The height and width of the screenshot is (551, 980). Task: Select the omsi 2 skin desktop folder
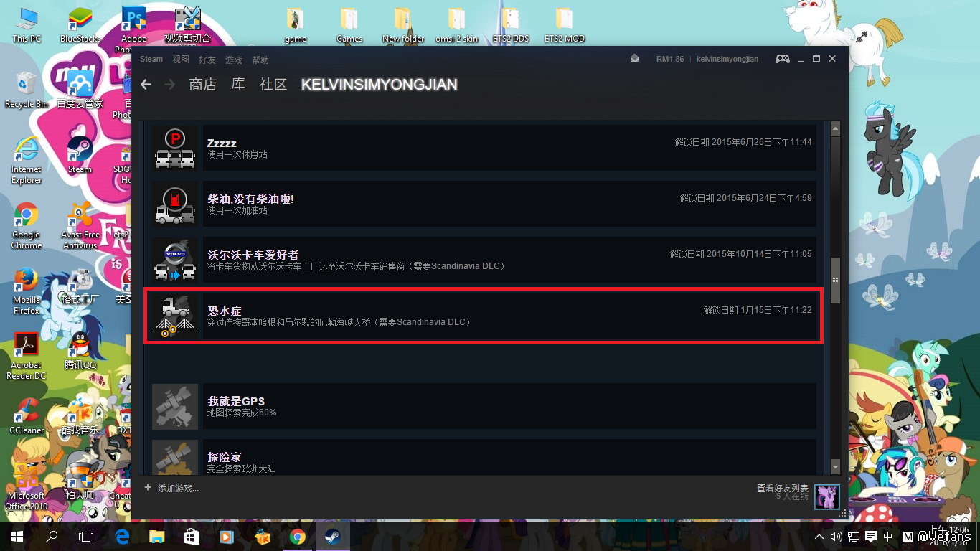457,25
